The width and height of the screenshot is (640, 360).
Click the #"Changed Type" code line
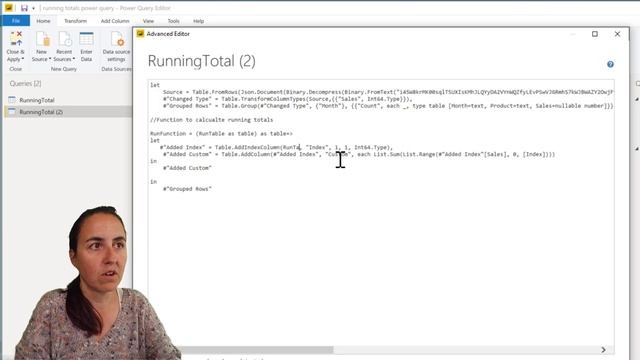(287, 99)
